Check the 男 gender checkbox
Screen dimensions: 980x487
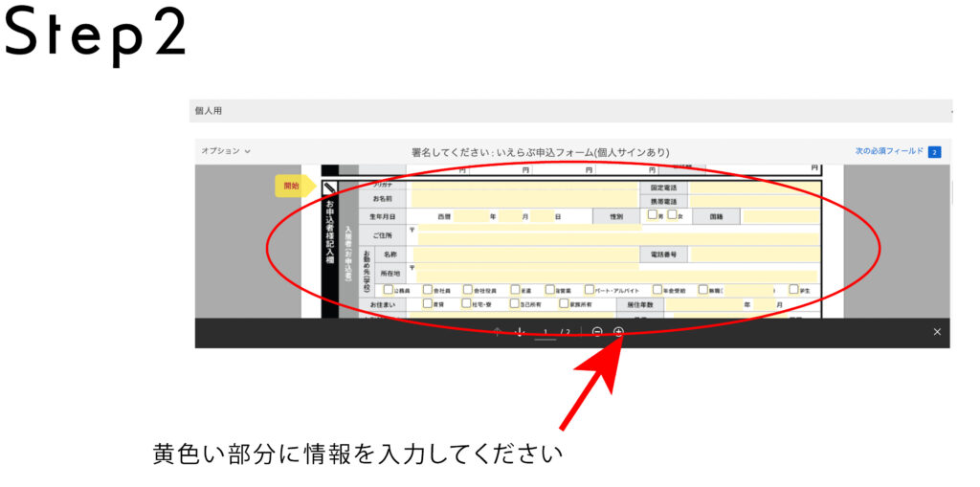tap(653, 215)
